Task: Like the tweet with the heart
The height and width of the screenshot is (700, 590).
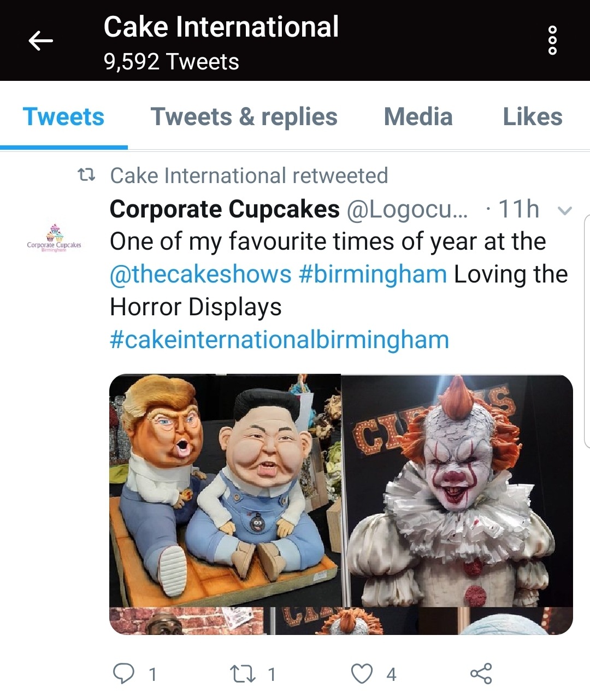Action: pos(362,674)
